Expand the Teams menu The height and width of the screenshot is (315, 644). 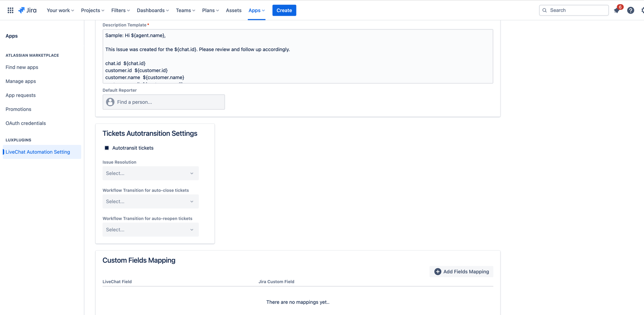(185, 10)
